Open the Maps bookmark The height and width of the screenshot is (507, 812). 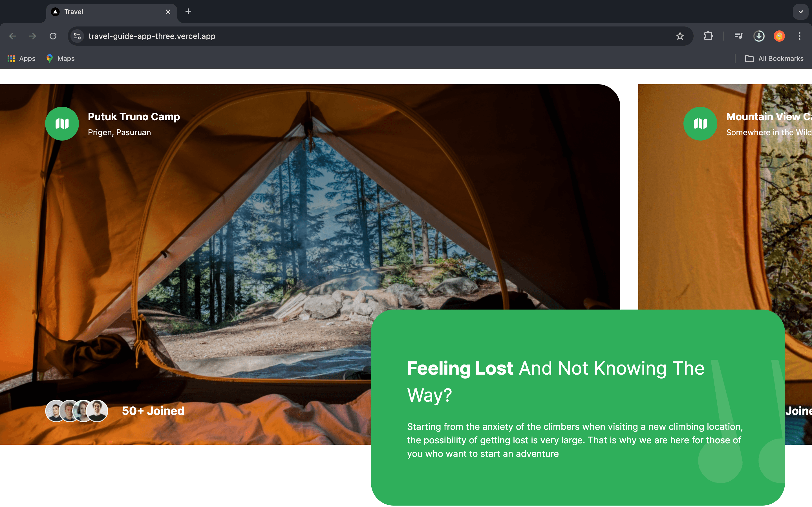(x=61, y=58)
